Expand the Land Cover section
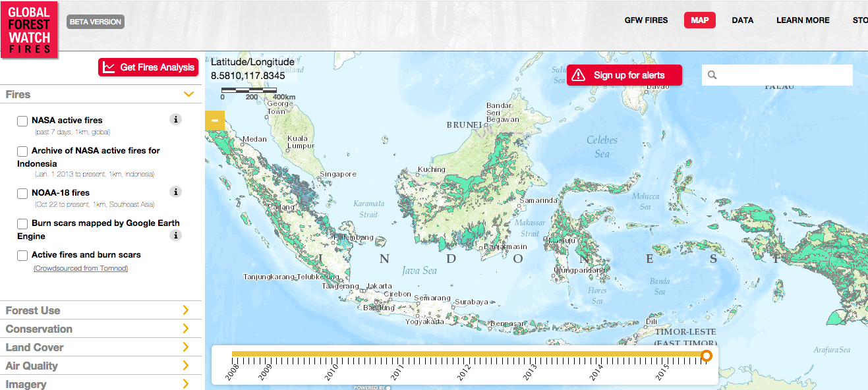 100,347
